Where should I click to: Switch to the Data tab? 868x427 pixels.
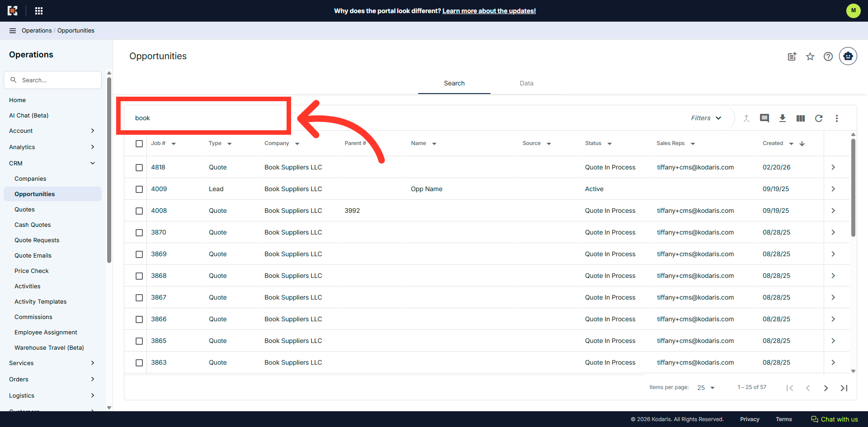pos(527,83)
